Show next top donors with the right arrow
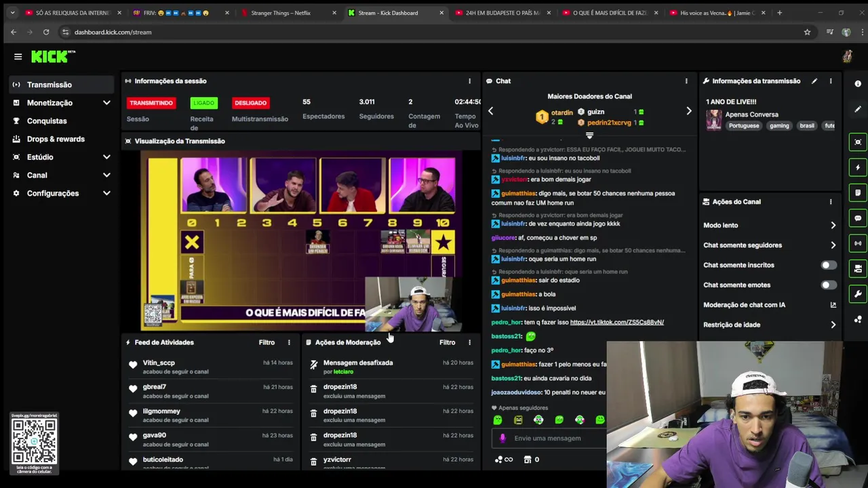868x488 pixels. 688,111
